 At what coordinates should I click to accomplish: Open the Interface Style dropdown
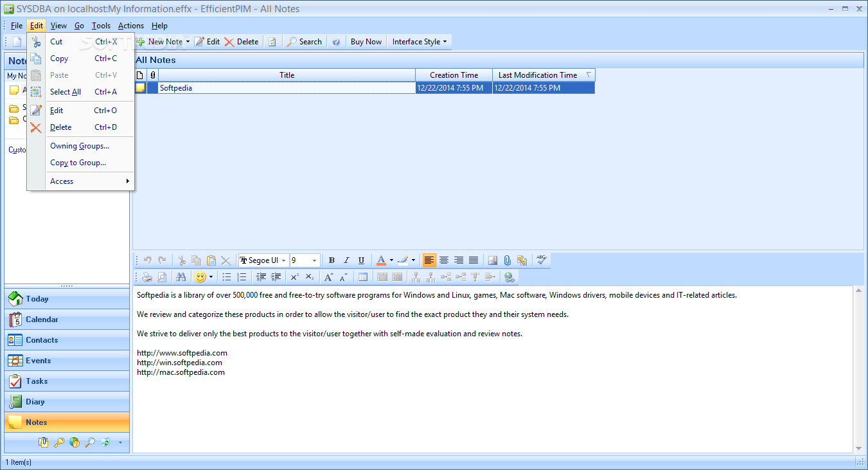coord(420,42)
